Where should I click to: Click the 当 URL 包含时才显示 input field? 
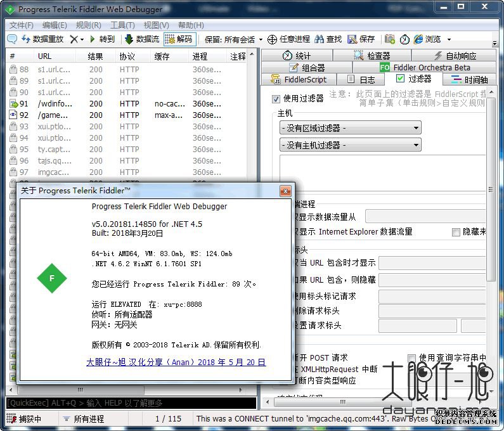432,263
